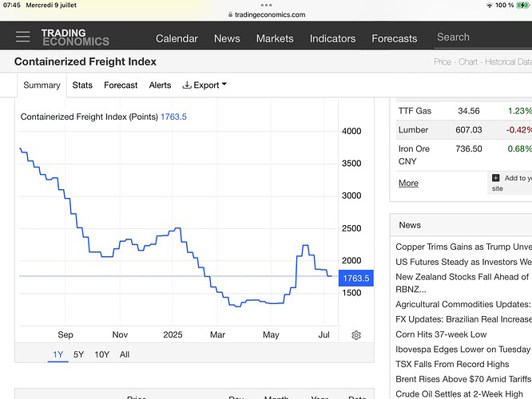532x399 pixels.
Task: Tap the lock icon in address bar
Action: 230,14
